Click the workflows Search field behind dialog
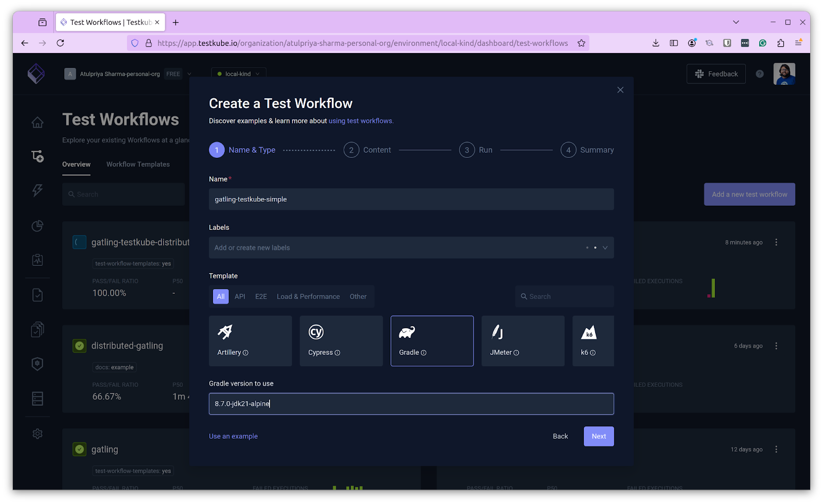Viewport: 823px width, 504px height. 123,194
